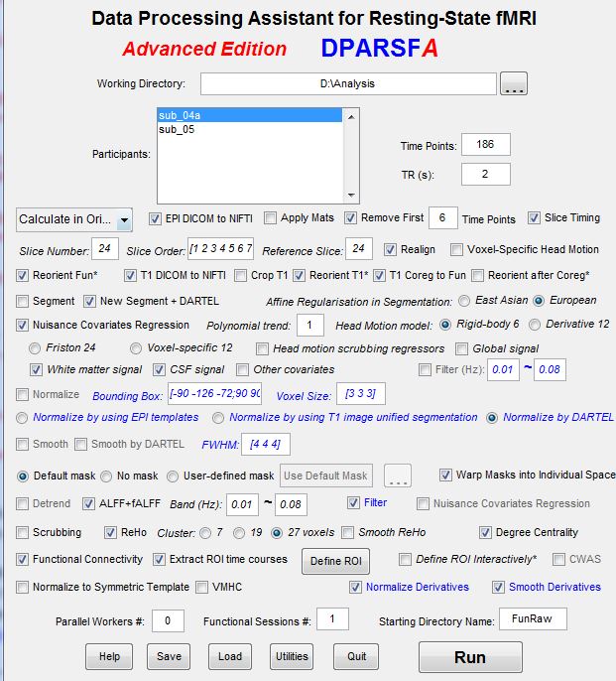Select Derivative 12 head motion model
Screen dimensions: 616x681
click(535, 325)
